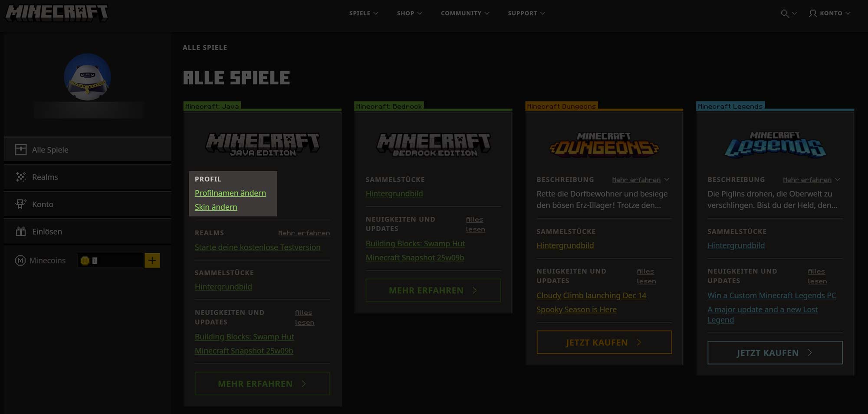Click the Minecraft logo in header
868x414 pixels.
pyautogui.click(x=56, y=13)
